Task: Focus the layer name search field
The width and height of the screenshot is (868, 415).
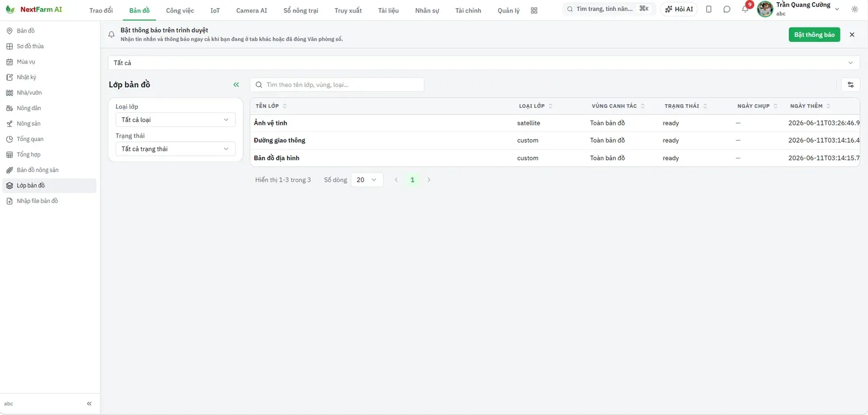Action: coord(337,85)
